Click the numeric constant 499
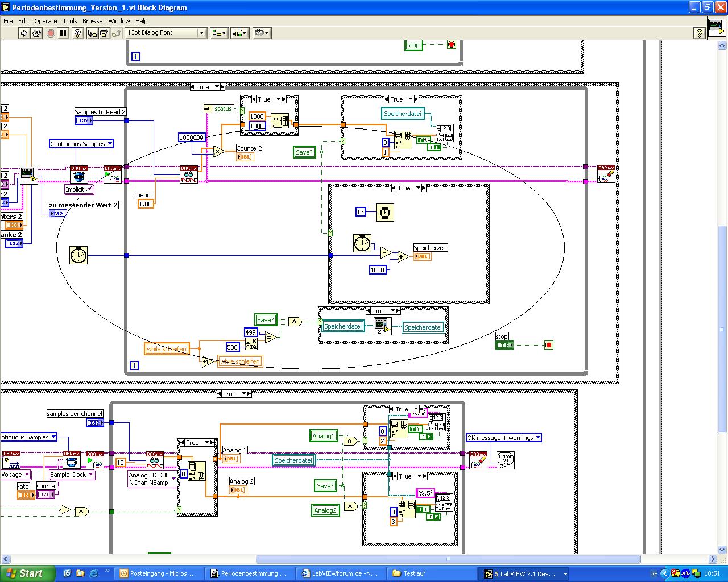This screenshot has width=728, height=582. coord(251,332)
